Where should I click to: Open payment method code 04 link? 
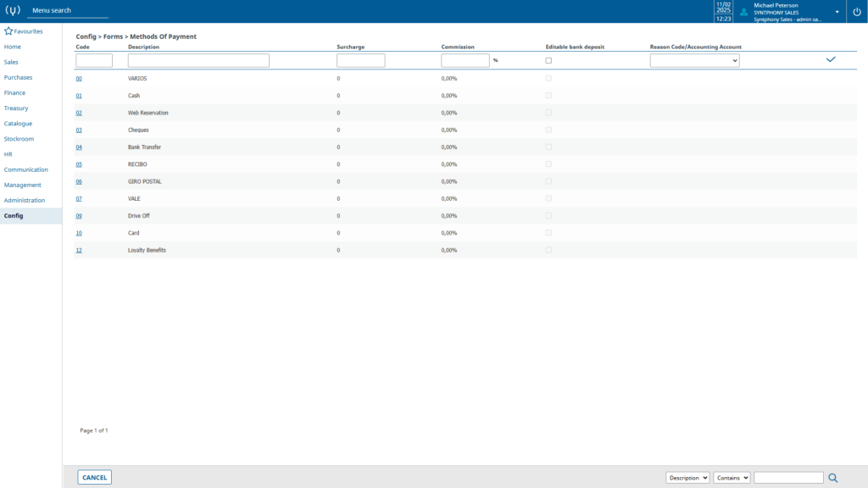[79, 147]
